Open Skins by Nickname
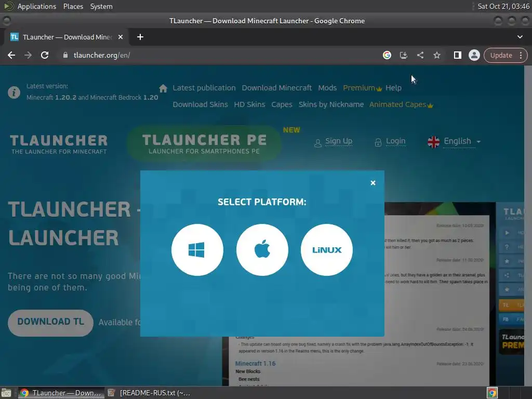The image size is (532, 399). tap(331, 104)
